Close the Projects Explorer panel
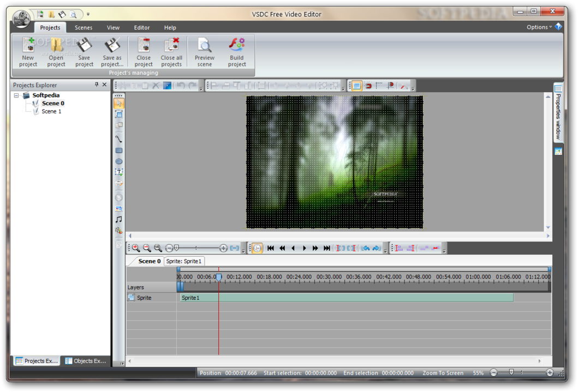This screenshot has width=578, height=392. tap(105, 85)
